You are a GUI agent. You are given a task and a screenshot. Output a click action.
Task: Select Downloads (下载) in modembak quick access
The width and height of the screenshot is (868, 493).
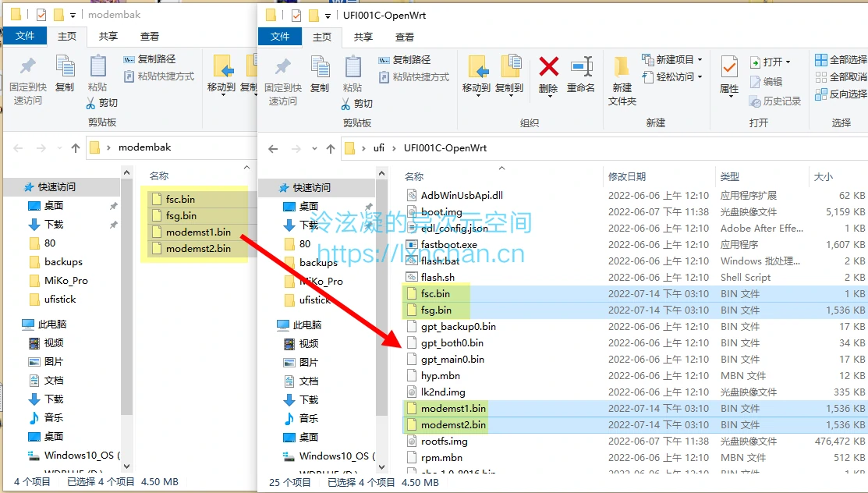(54, 224)
